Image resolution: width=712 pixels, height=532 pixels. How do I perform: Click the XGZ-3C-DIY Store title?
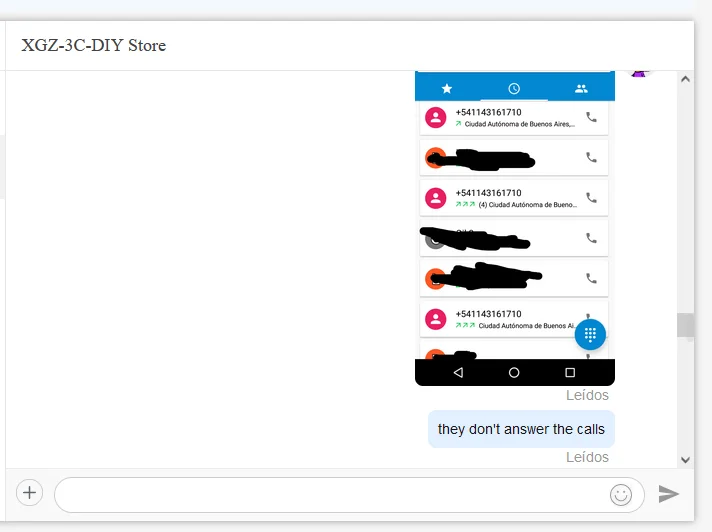coord(94,45)
